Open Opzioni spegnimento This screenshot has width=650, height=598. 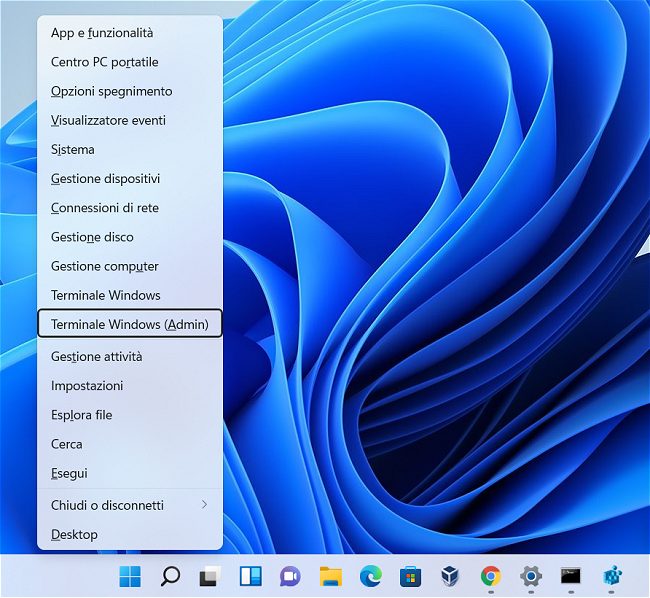pos(130,91)
